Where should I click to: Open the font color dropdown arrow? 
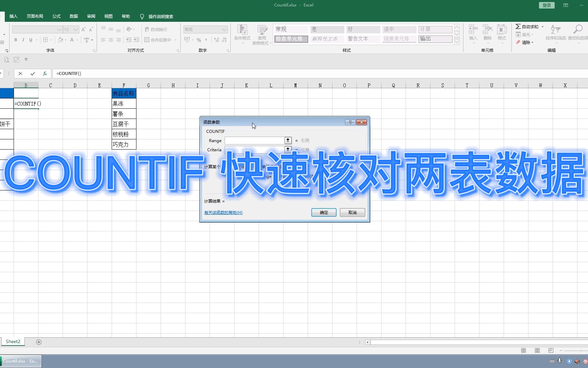point(78,40)
